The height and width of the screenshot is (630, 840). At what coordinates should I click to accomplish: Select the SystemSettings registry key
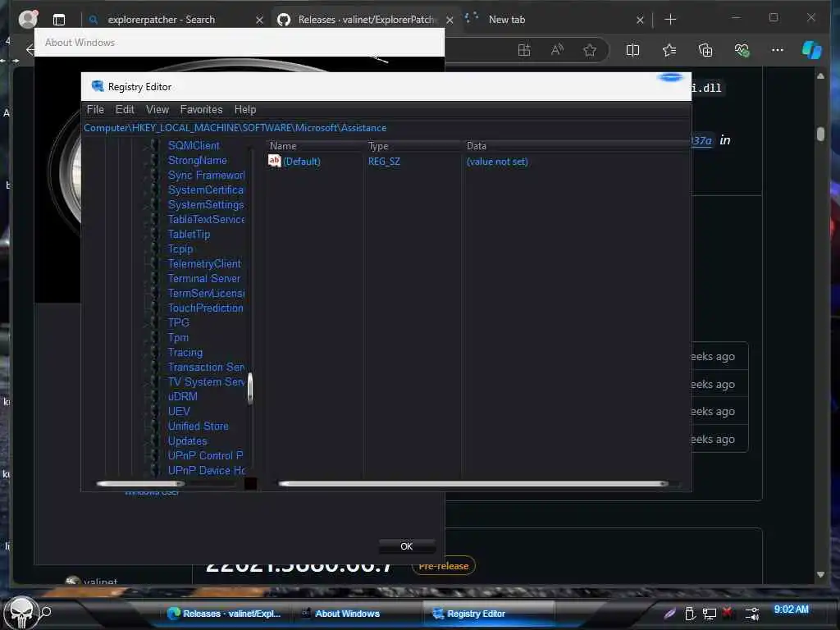206,204
